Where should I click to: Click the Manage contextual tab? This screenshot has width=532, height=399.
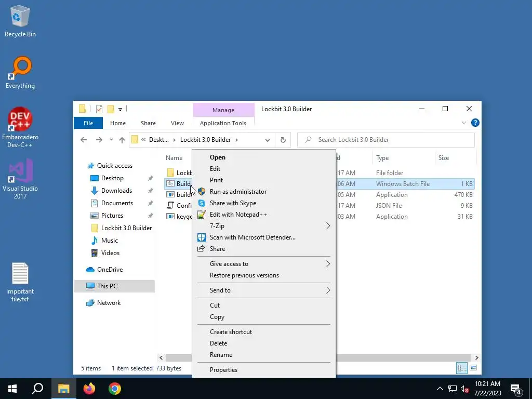223,110
